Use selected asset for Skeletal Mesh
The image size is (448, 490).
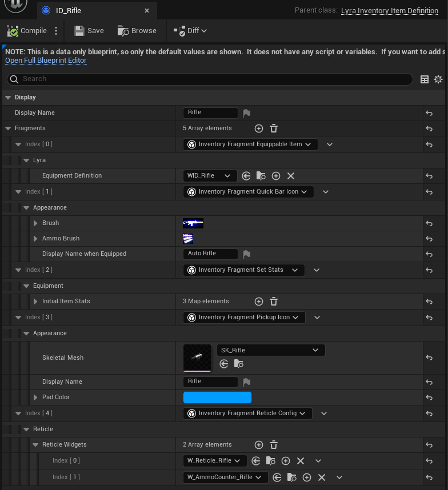coord(224,364)
